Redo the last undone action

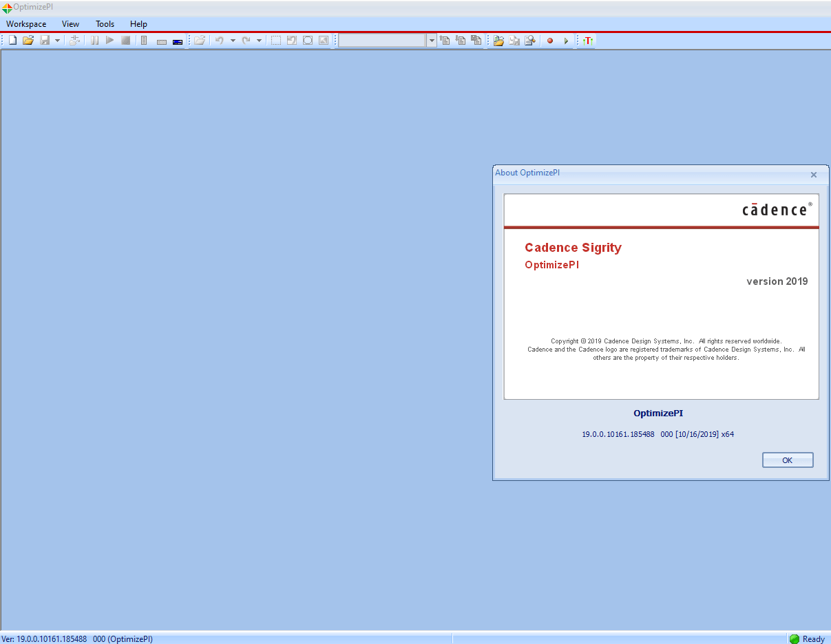click(x=246, y=41)
